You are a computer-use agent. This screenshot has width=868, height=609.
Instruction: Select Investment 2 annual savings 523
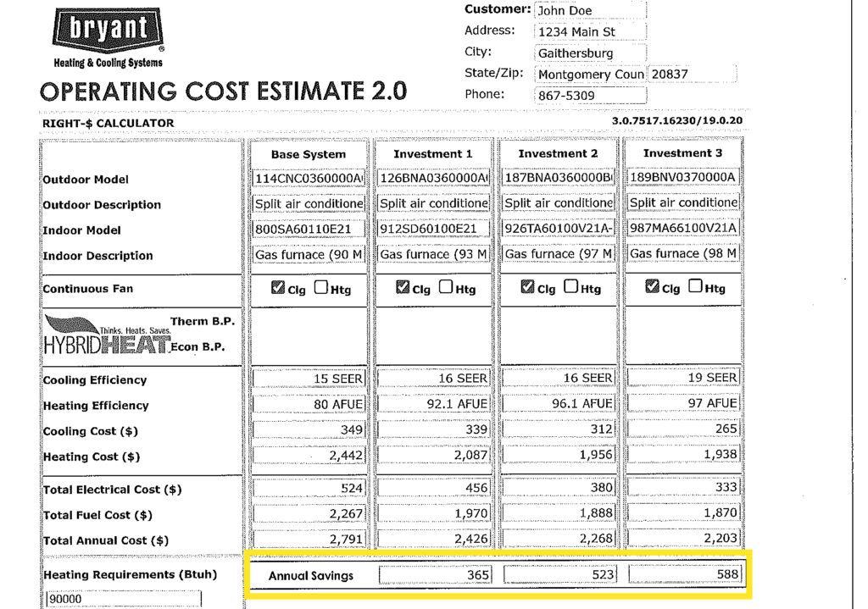(x=560, y=574)
